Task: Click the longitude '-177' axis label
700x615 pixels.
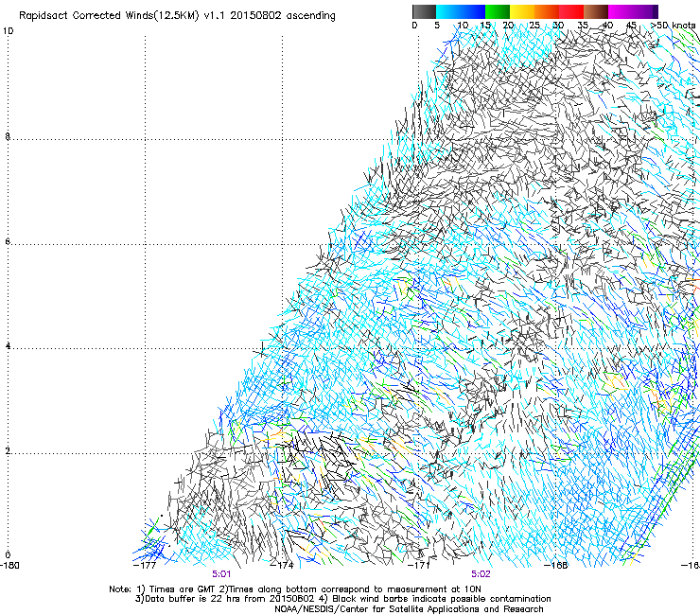Action: pyautogui.click(x=145, y=566)
